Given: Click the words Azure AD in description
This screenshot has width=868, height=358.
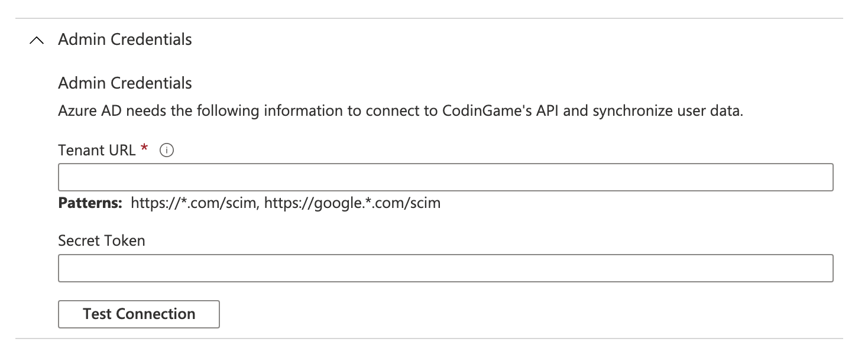Looking at the screenshot, I should 82,111.
